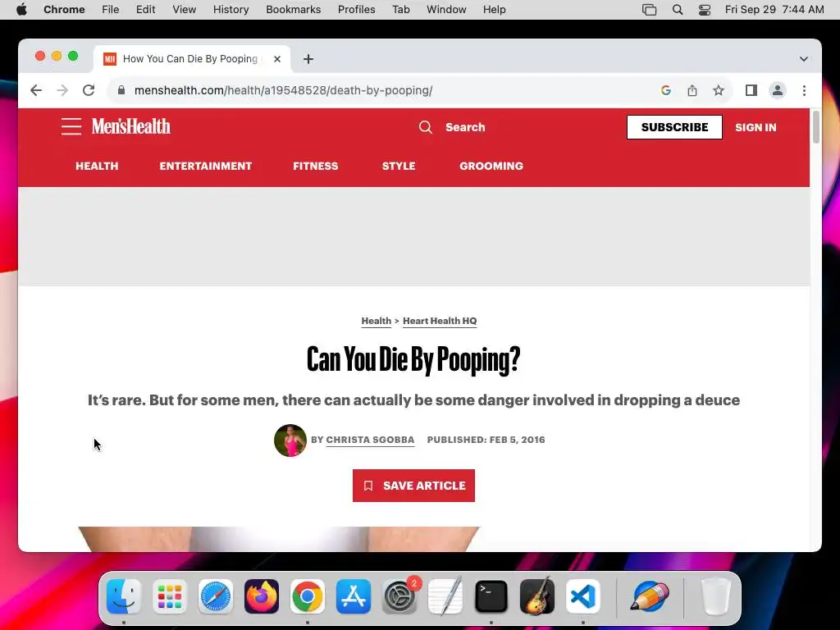
Task: Open the Chrome application menu
Action: (64, 10)
